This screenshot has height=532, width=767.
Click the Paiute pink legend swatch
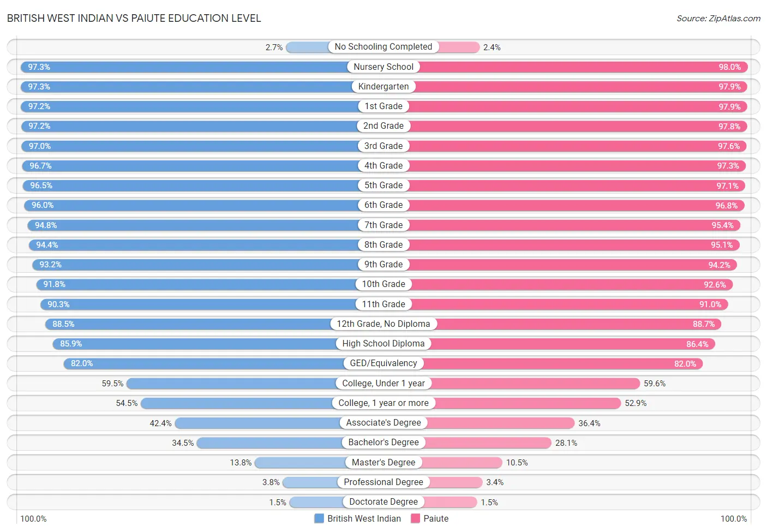[416, 518]
